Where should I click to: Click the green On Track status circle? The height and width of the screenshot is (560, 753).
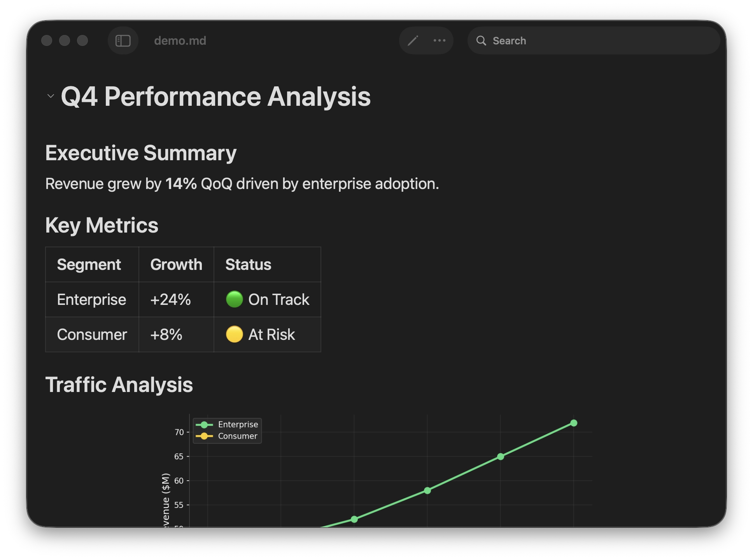click(235, 299)
